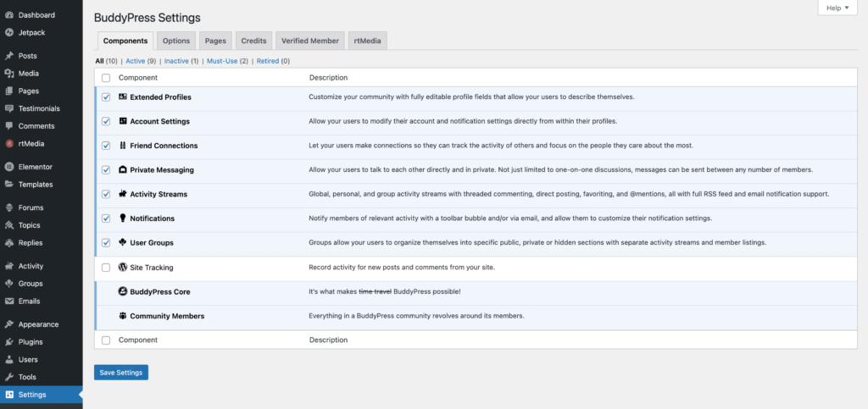Disable the Private Messaging checkbox
This screenshot has height=409, width=868.
(106, 170)
